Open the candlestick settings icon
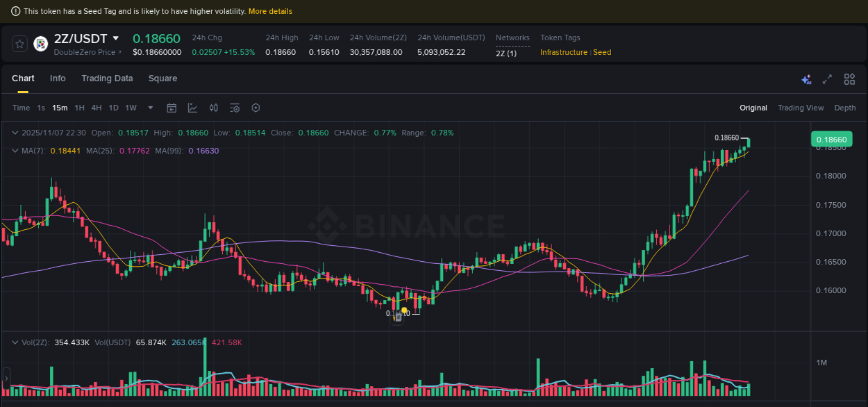868x407 pixels. [213, 108]
